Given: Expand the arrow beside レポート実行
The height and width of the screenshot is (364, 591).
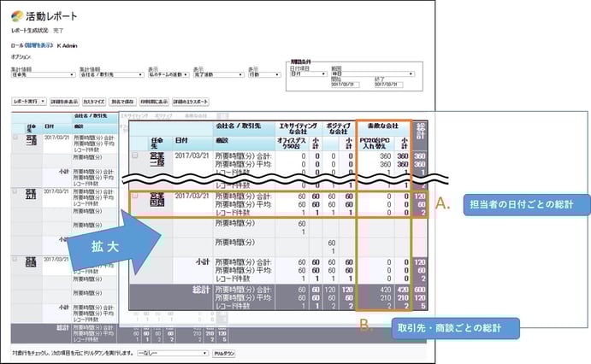Looking at the screenshot, I should point(43,102).
